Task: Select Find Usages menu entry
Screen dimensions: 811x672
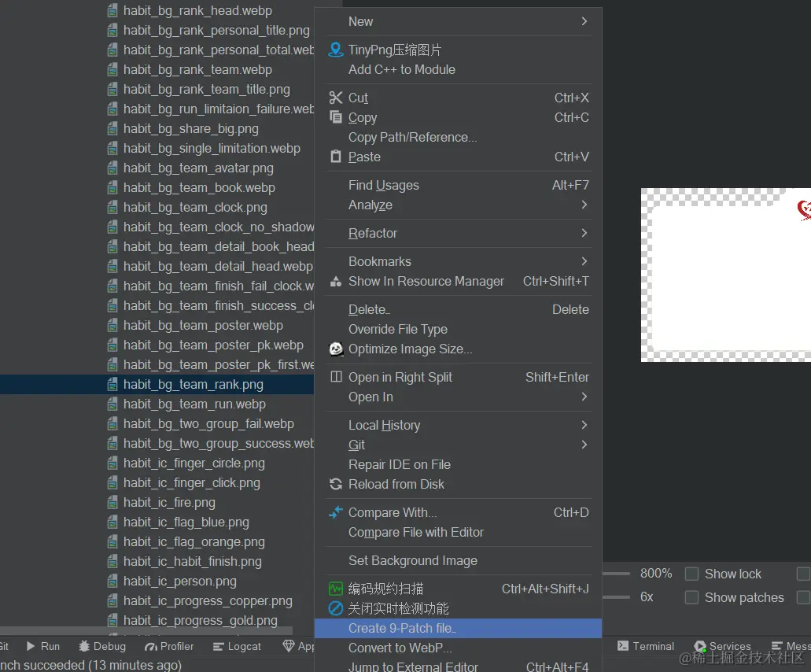Action: coord(459,185)
